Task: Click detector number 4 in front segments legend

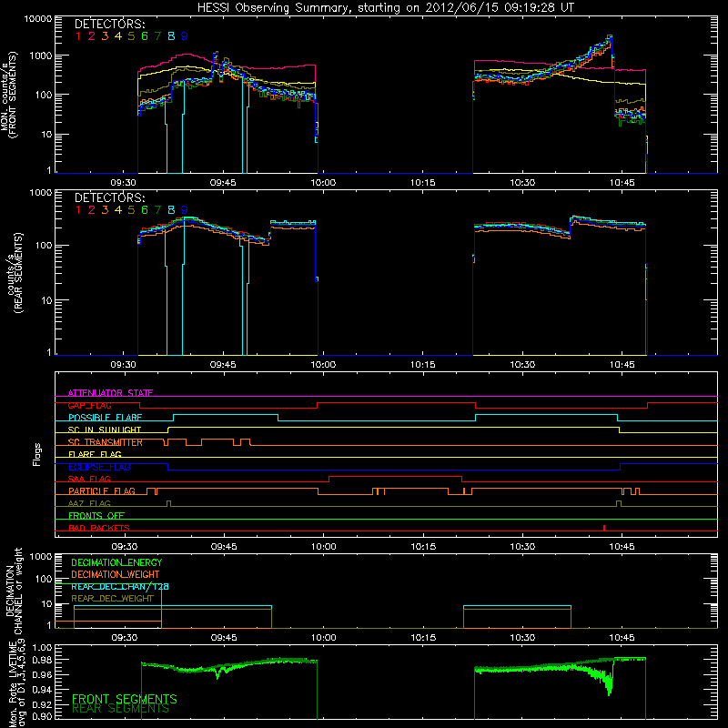Action: tap(118, 36)
